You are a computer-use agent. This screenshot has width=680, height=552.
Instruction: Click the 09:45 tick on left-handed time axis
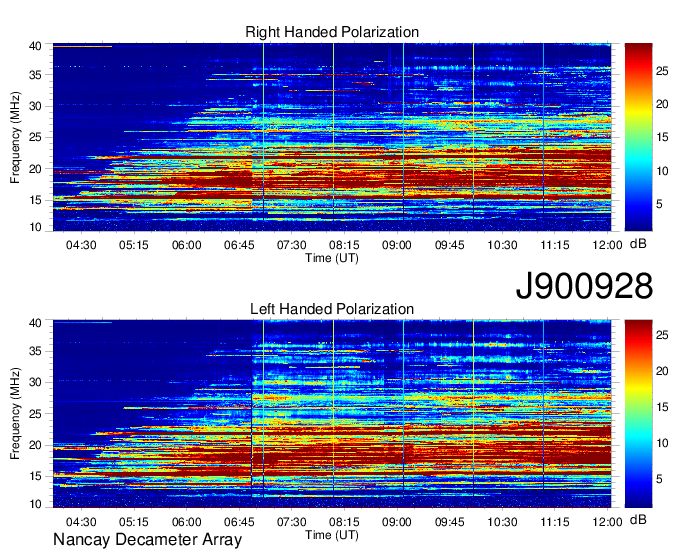click(450, 522)
